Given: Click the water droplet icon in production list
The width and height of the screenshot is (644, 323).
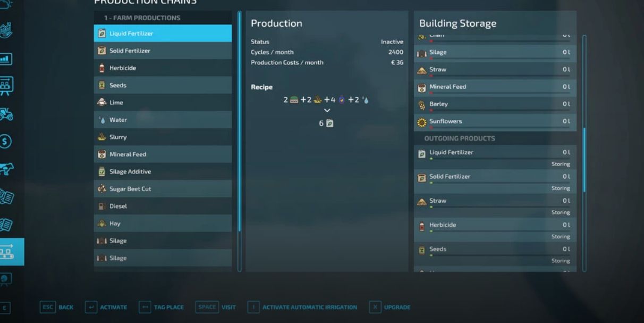Looking at the screenshot, I should pyautogui.click(x=102, y=120).
